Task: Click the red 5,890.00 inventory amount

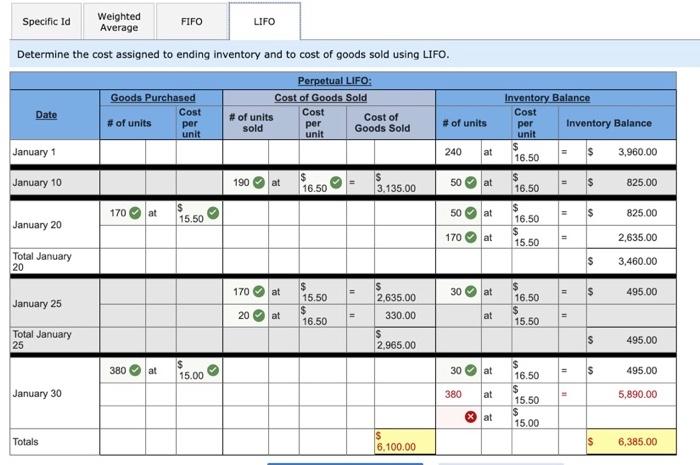Action: click(x=638, y=394)
